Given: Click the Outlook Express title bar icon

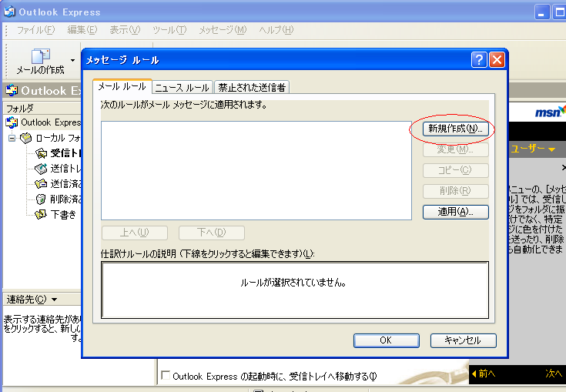Looking at the screenshot, I should click(9, 12).
